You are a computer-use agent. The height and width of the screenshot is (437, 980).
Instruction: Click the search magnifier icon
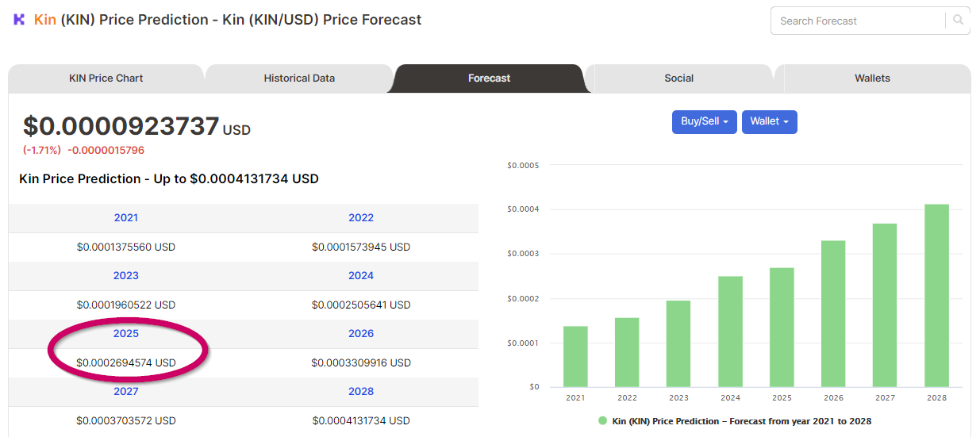pyautogui.click(x=959, y=21)
